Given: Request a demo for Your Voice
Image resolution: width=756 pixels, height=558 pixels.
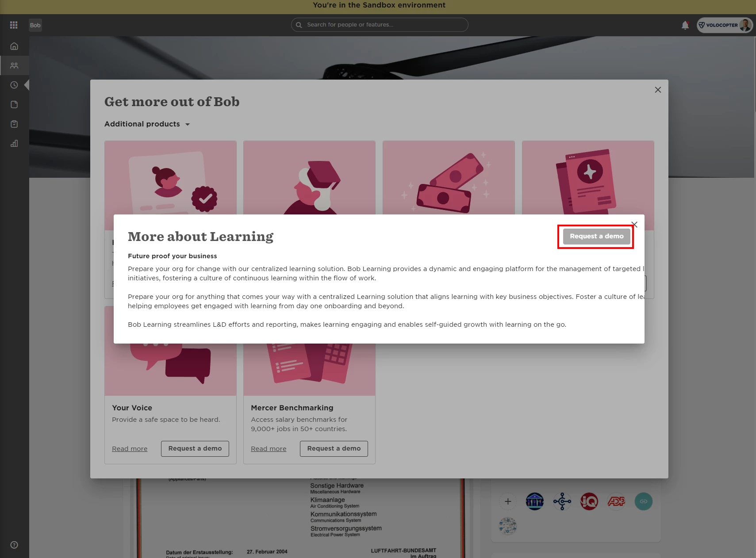Looking at the screenshot, I should point(195,448).
